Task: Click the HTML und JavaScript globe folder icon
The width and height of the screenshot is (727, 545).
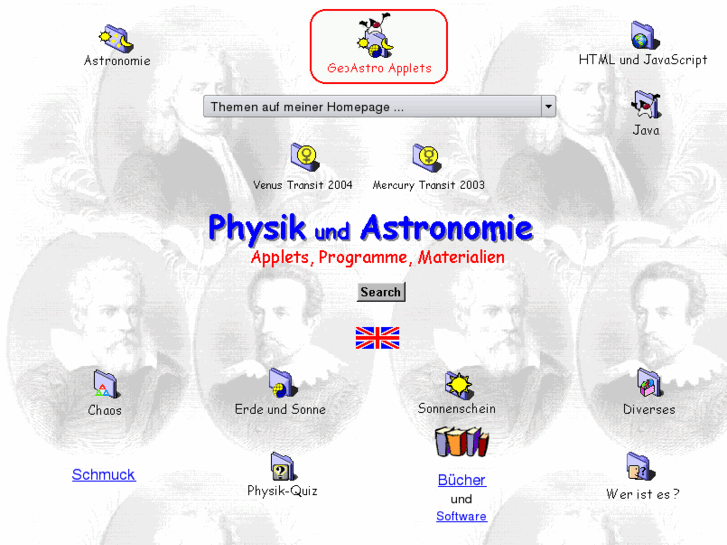Action: [x=645, y=36]
